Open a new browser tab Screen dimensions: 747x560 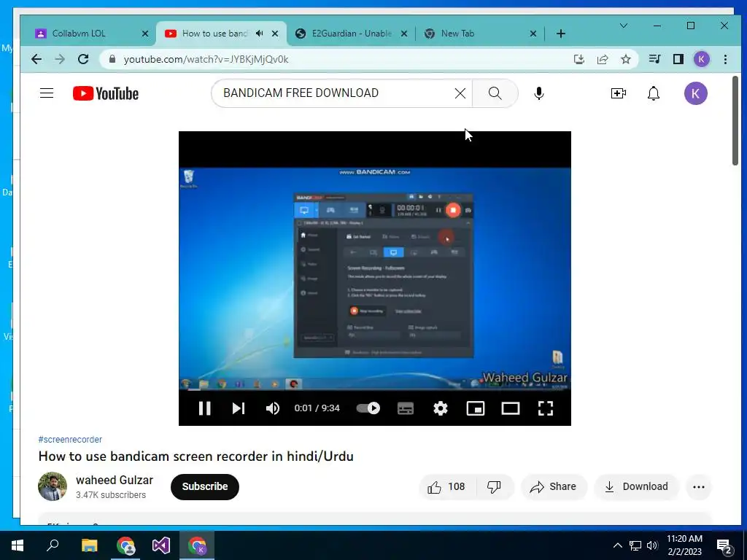(561, 34)
